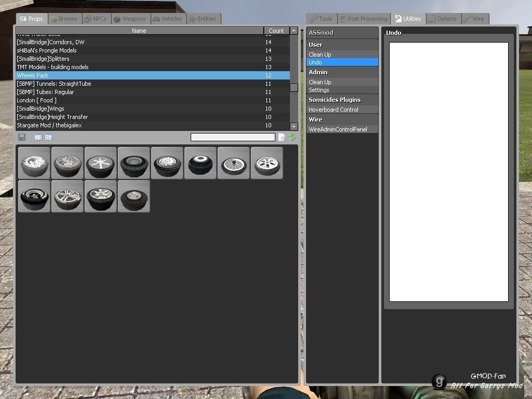Screen dimensions: 532x399
Task: Sort the list by the Name column header
Action: coord(139,31)
